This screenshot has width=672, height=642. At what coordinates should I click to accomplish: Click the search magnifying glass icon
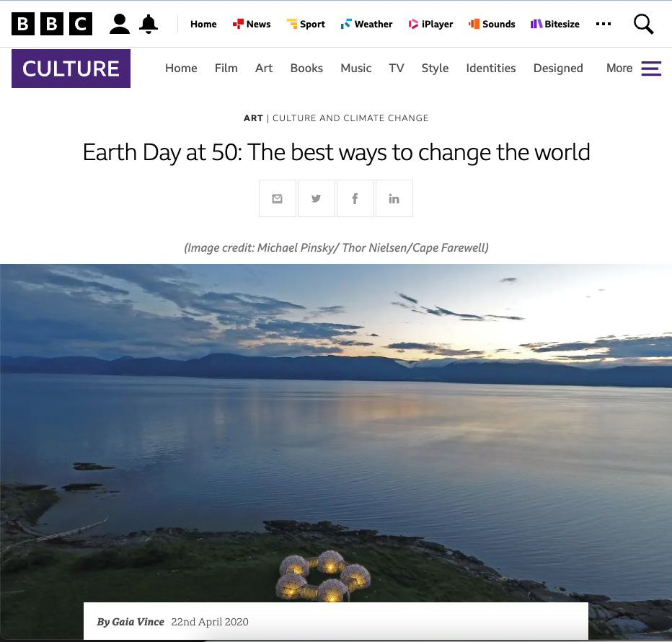(643, 24)
